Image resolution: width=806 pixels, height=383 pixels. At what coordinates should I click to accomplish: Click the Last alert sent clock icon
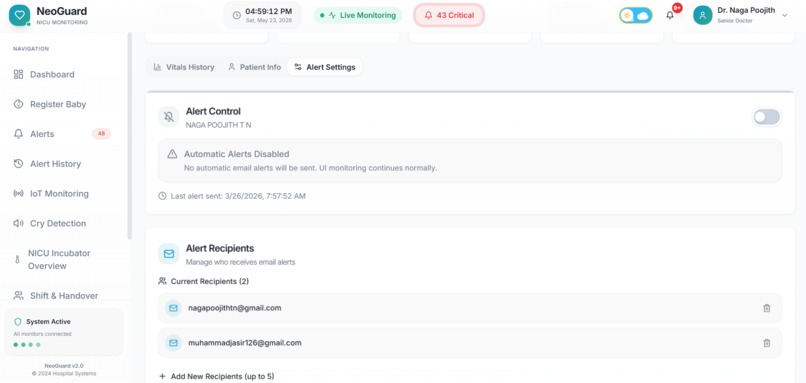pos(162,196)
